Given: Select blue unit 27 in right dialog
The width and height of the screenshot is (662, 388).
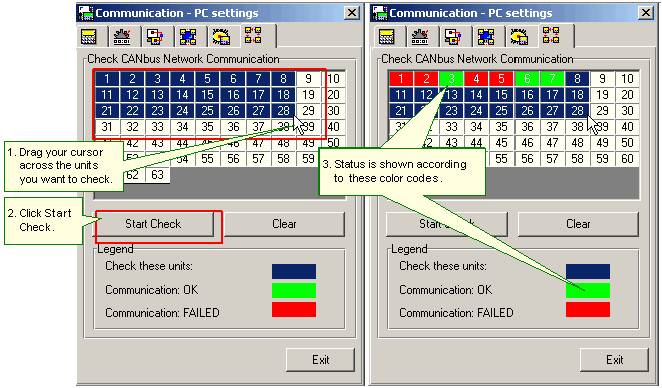Looking at the screenshot, I should (552, 111).
